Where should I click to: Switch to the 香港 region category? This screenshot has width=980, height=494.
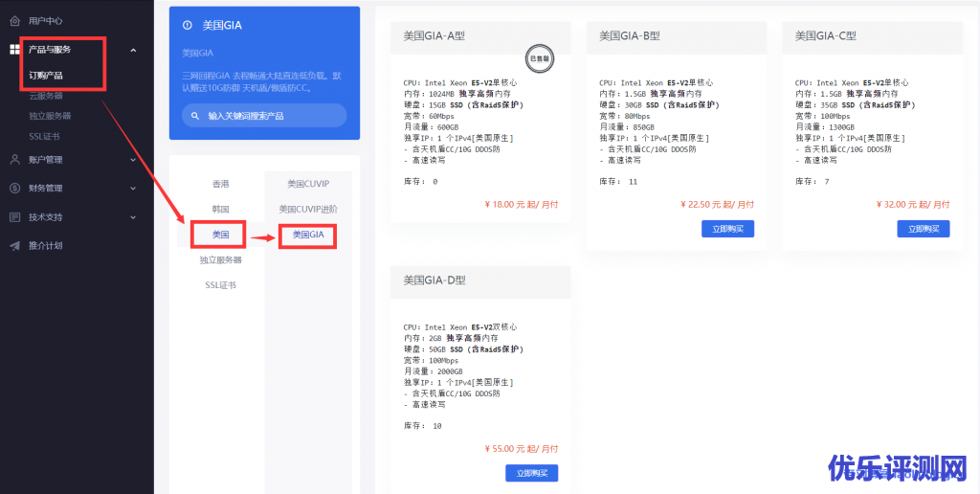coord(220,183)
